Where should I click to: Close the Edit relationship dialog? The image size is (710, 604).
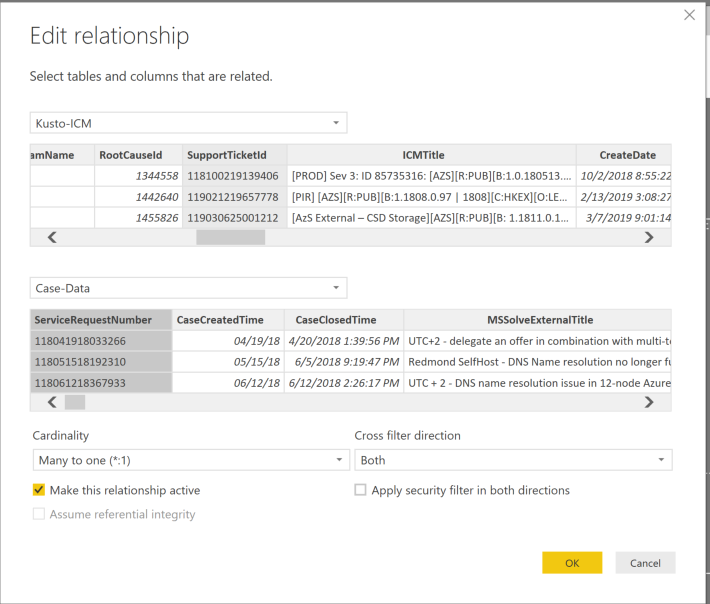[689, 15]
